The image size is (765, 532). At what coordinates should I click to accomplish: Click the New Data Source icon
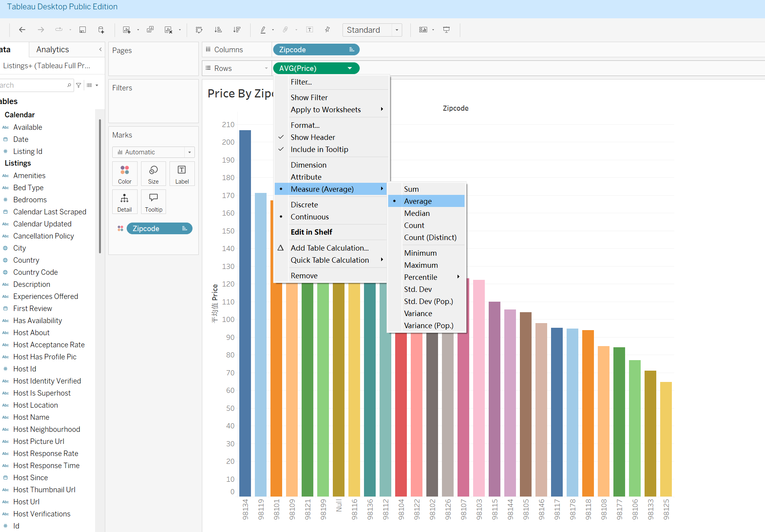(101, 30)
